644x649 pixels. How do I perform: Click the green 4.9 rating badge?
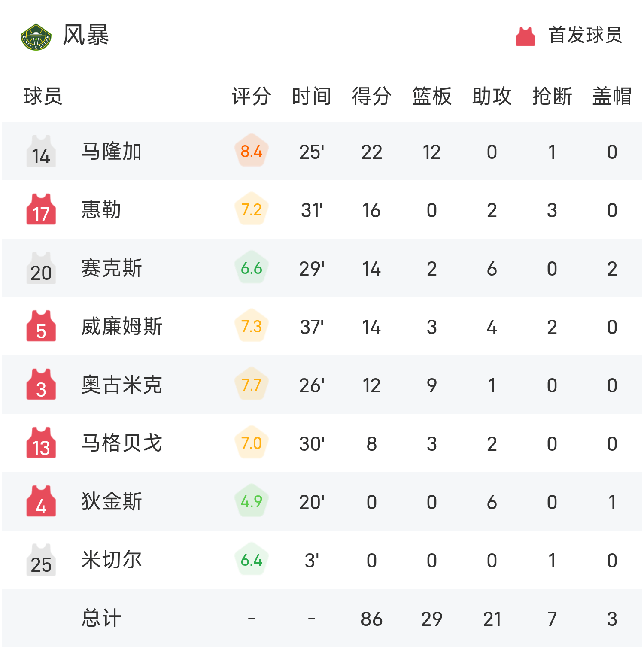(252, 501)
